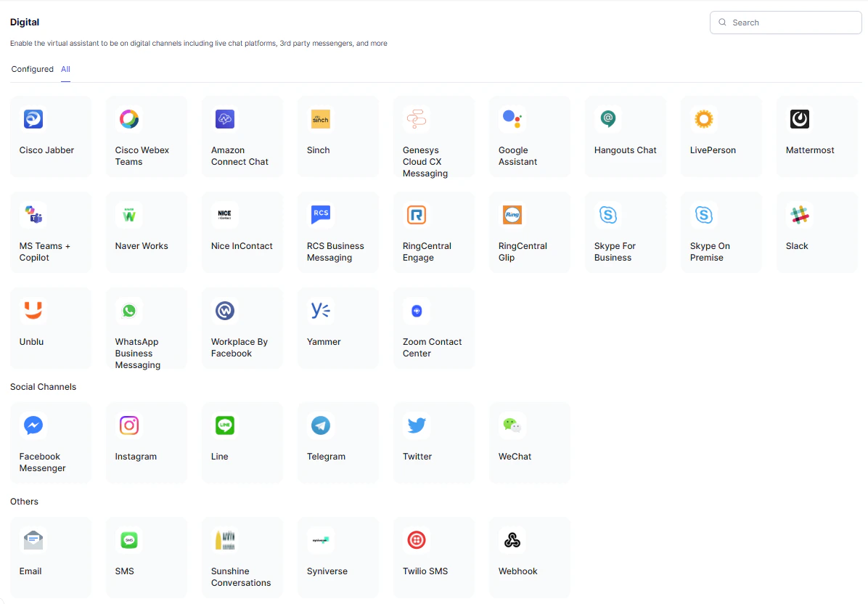Click the Slack label text
The image size is (868, 604).
797,246
